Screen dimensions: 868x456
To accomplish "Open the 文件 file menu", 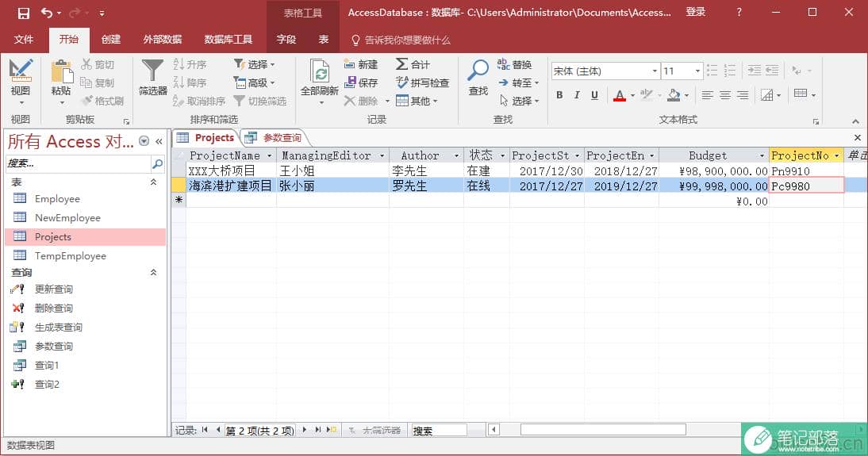I will 23,40.
